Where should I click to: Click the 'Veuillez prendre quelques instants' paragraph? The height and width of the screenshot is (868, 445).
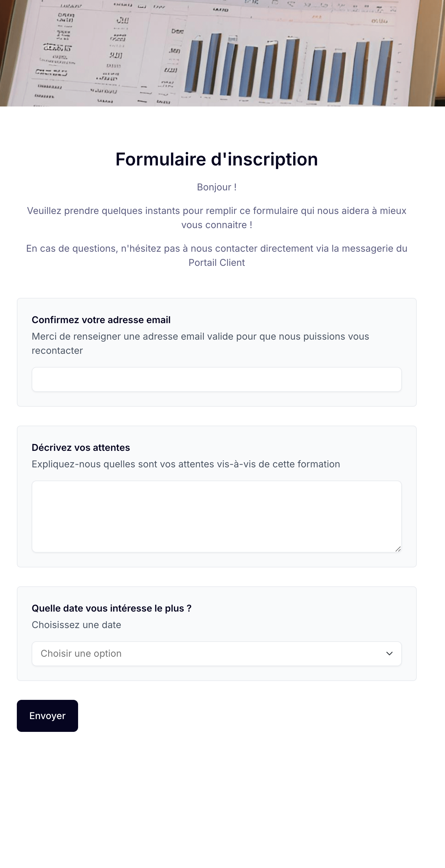coord(217,218)
